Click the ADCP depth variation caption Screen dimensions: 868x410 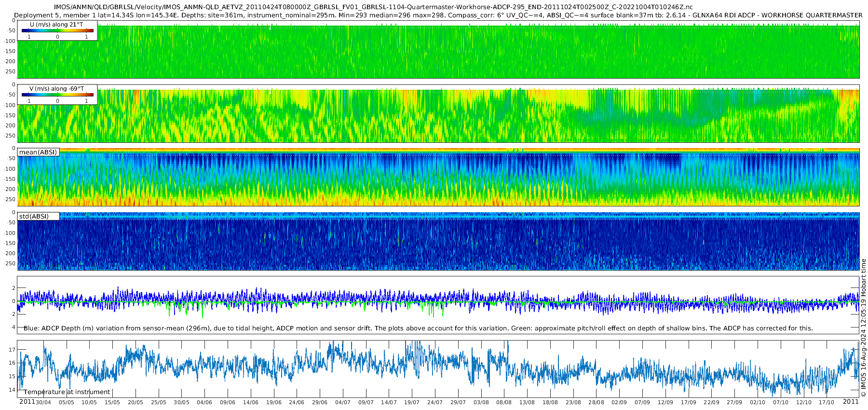click(x=418, y=328)
